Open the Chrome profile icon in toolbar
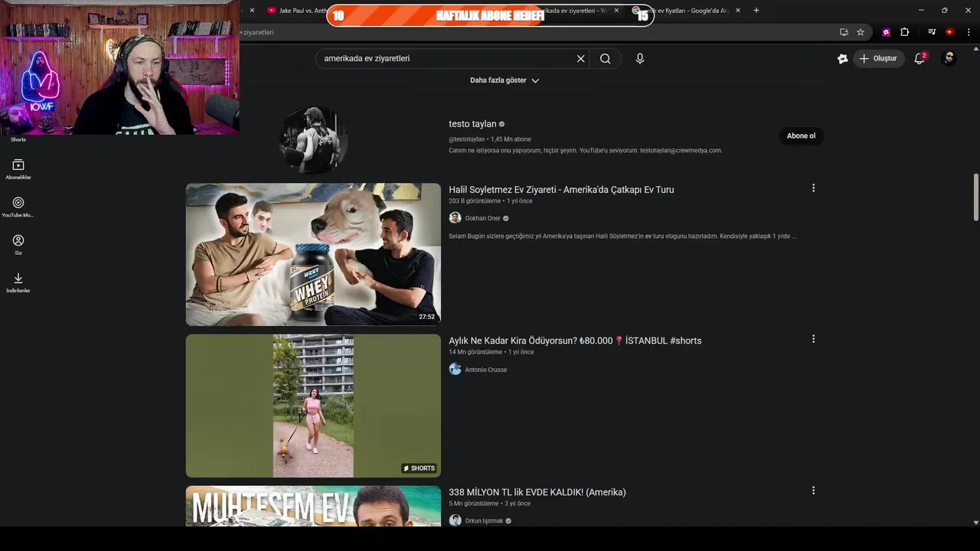This screenshot has width=980, height=551. pos(950,32)
